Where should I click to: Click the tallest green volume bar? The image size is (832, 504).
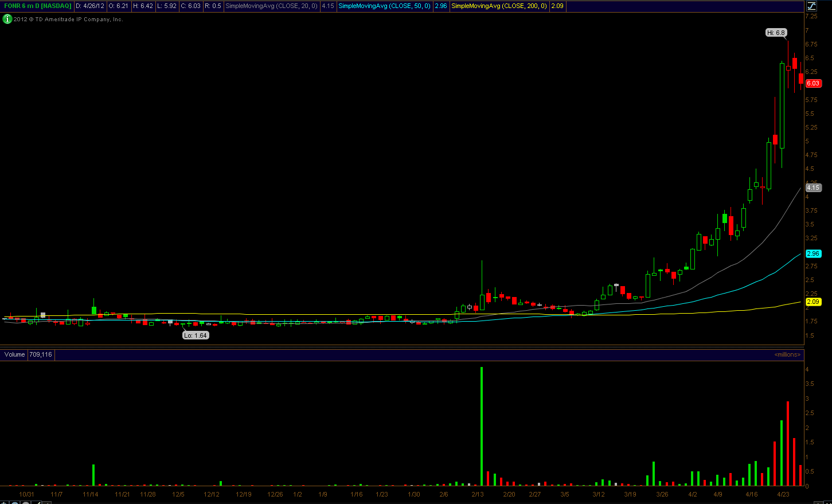[482, 426]
